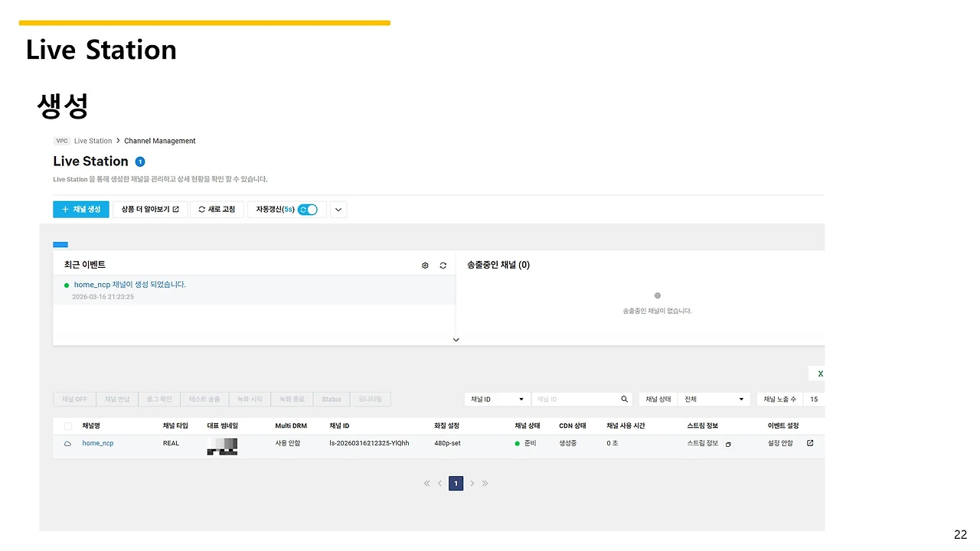Image resolution: width=980 pixels, height=551 pixels.
Task: Jump to the last page with double-right arrows
Action: [485, 484]
